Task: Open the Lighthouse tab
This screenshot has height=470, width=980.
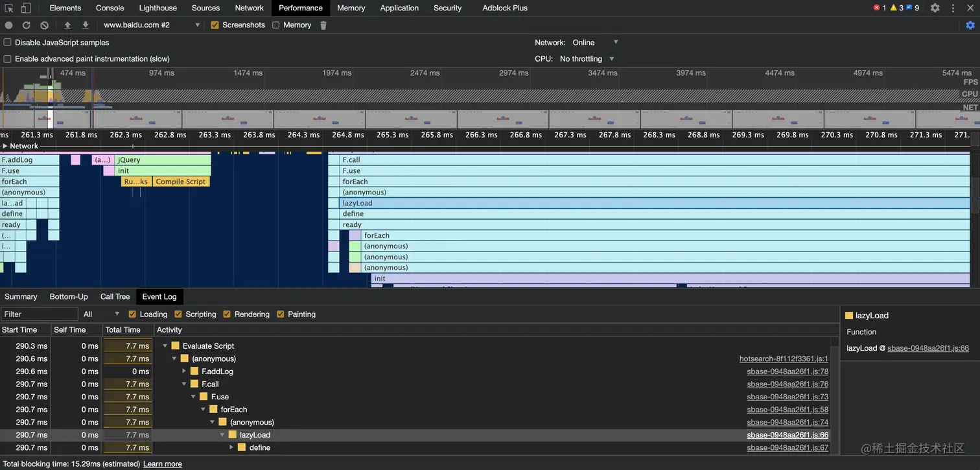Action: 158,8
